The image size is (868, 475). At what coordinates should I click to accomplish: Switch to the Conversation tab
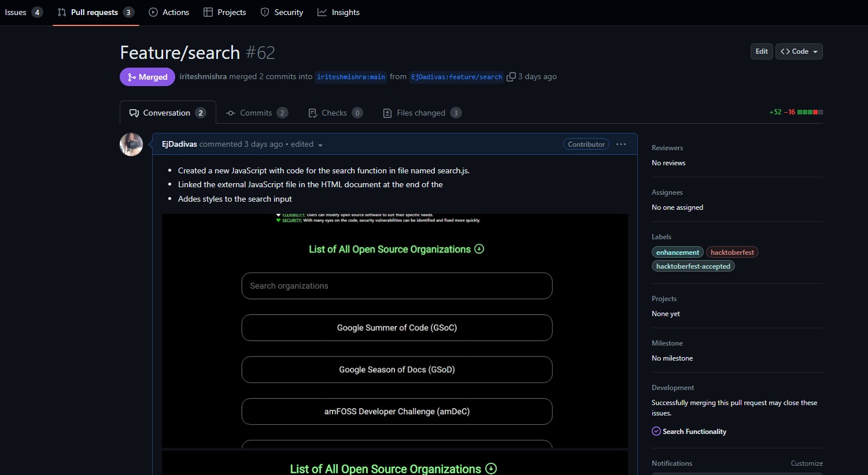coord(168,113)
